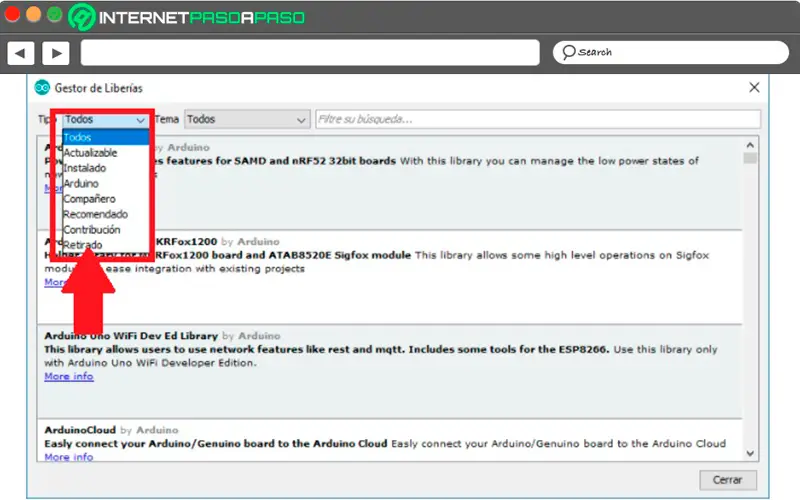Select the ArduinoCloud library title
Image resolution: width=800 pixels, height=500 pixels.
pyautogui.click(x=80, y=430)
